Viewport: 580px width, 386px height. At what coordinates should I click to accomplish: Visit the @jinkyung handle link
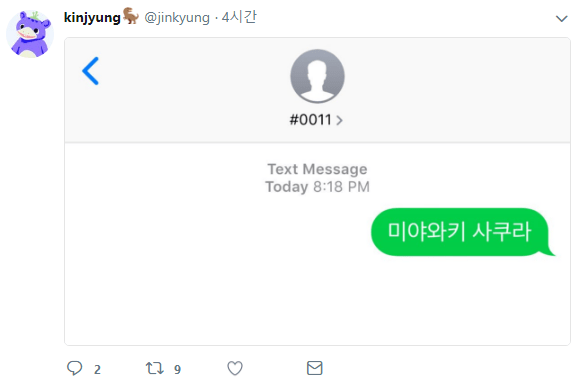point(177,17)
